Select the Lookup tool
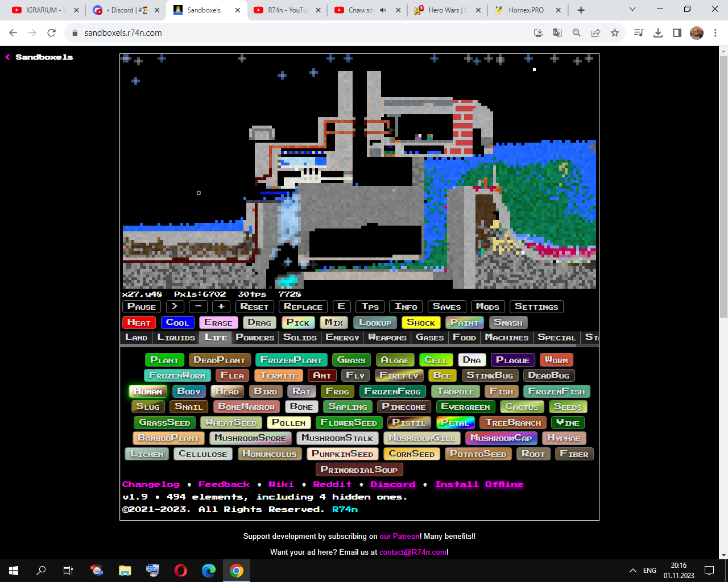This screenshot has width=728, height=582. point(375,323)
